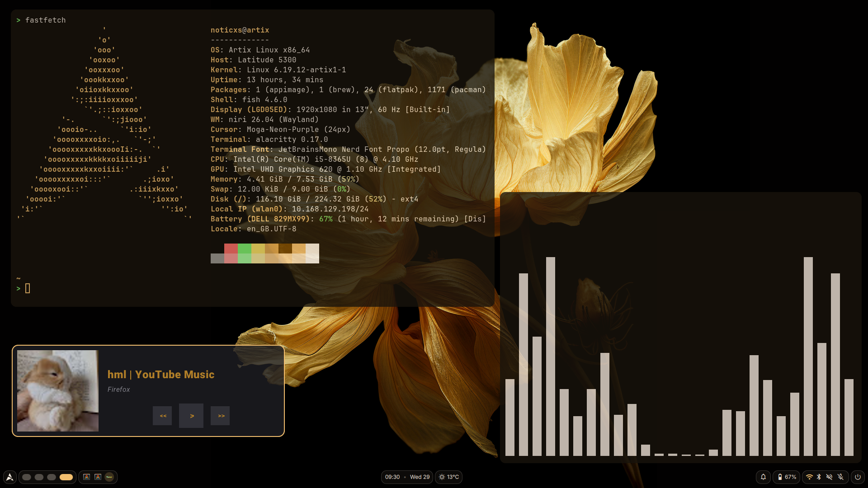Click the 'Memory: 4.41 GiB / 7.53 GiB' line
868x488 pixels.
285,179
